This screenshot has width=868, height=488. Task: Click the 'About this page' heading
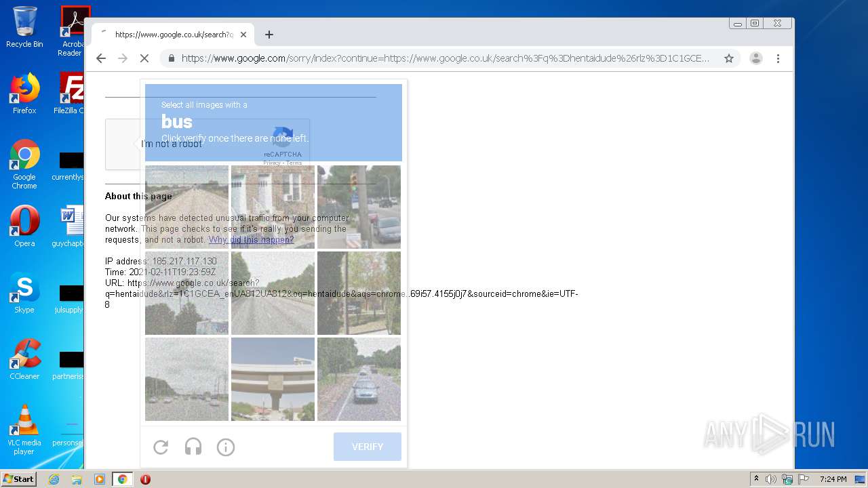(138, 197)
